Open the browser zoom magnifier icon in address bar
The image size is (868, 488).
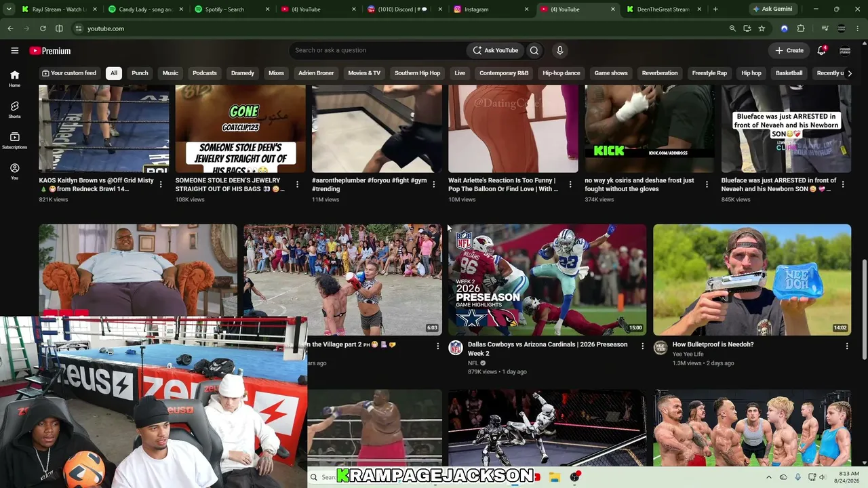tap(732, 28)
